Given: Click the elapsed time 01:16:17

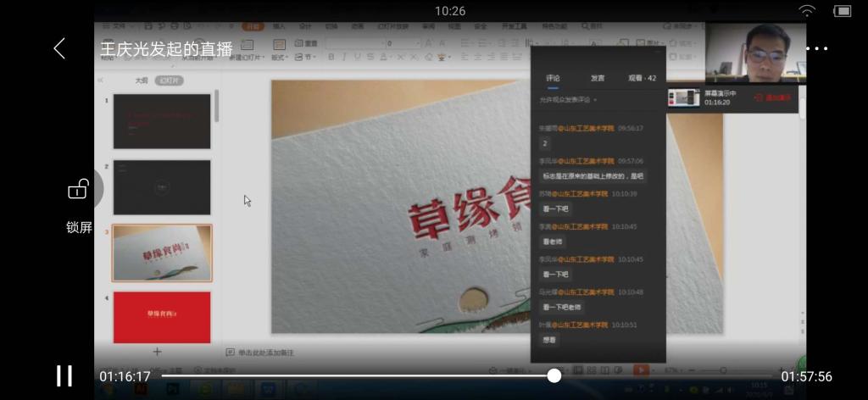Looking at the screenshot, I should (125, 377).
